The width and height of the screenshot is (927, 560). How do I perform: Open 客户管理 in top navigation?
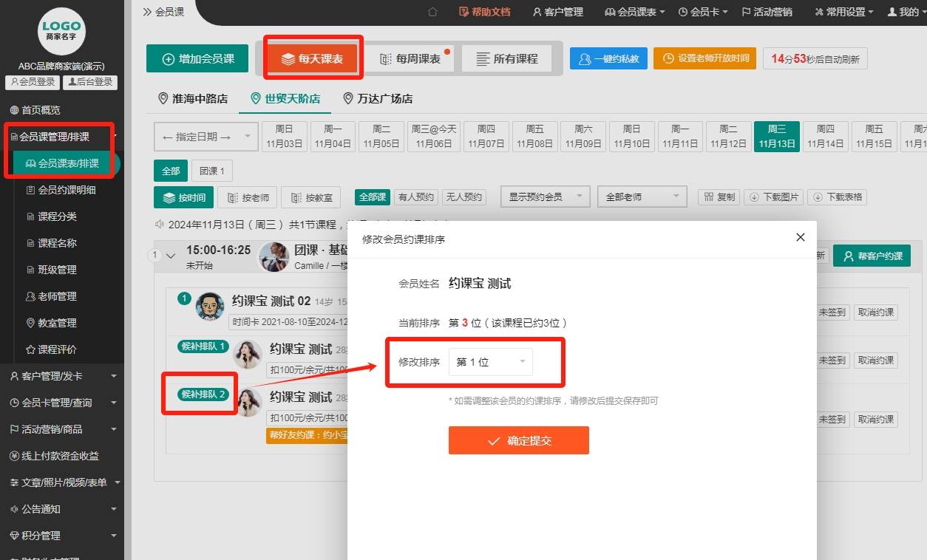[x=557, y=12]
